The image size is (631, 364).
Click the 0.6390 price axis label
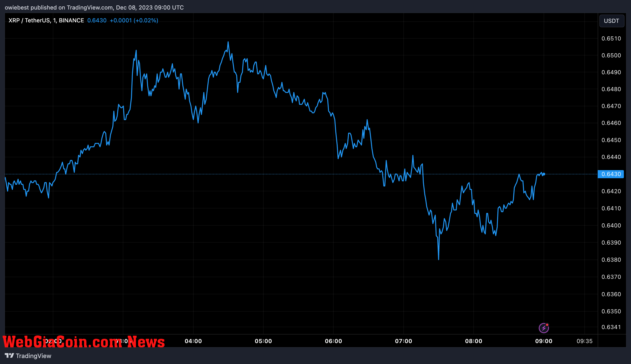tap(611, 243)
